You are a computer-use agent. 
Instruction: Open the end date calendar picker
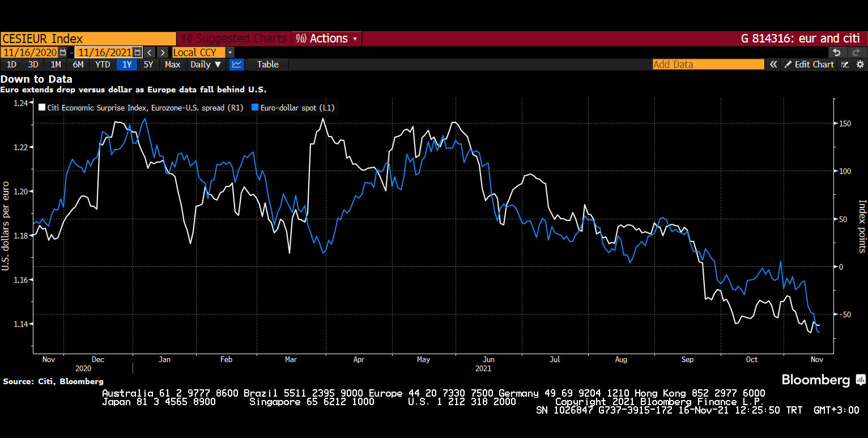pos(137,52)
